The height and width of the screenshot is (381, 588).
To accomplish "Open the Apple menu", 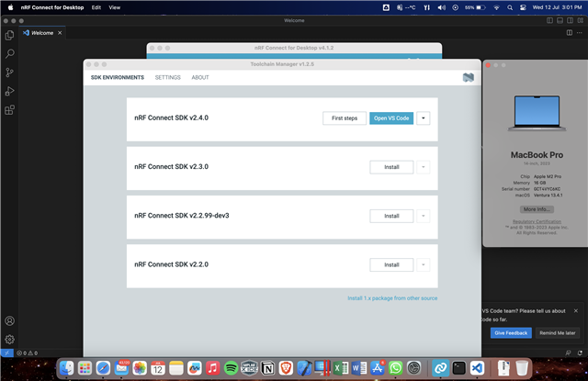I will pyautogui.click(x=10, y=7).
